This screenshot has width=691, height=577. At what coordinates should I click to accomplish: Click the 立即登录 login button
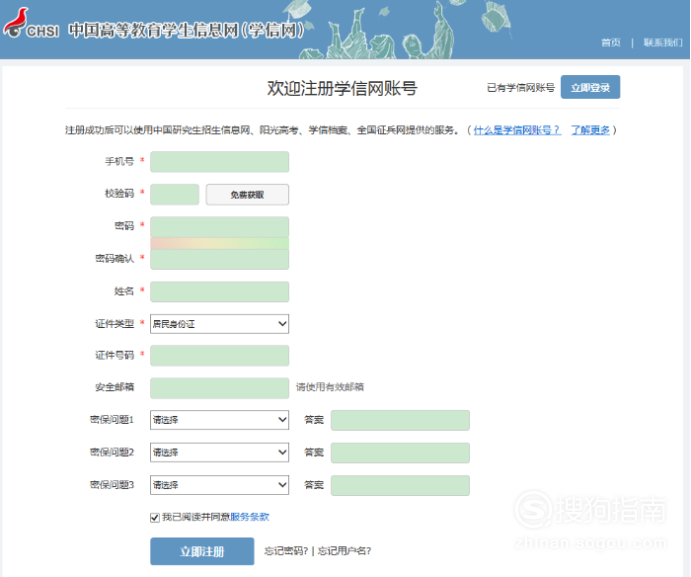(x=590, y=87)
